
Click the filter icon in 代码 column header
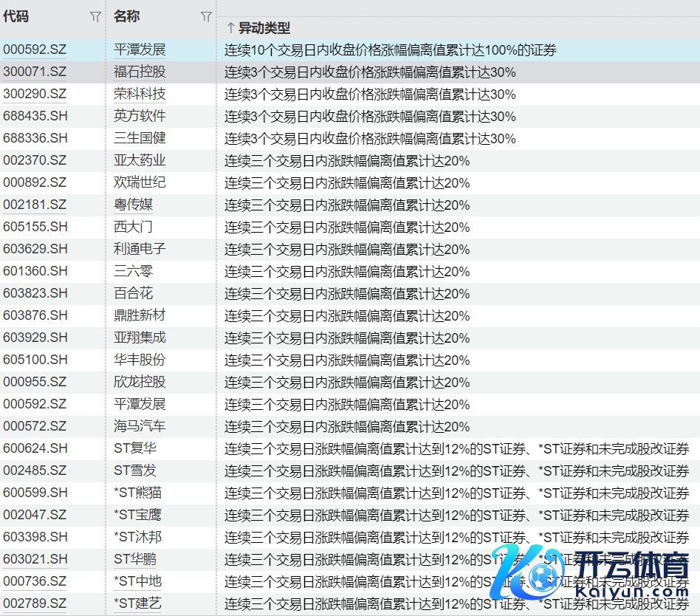95,17
